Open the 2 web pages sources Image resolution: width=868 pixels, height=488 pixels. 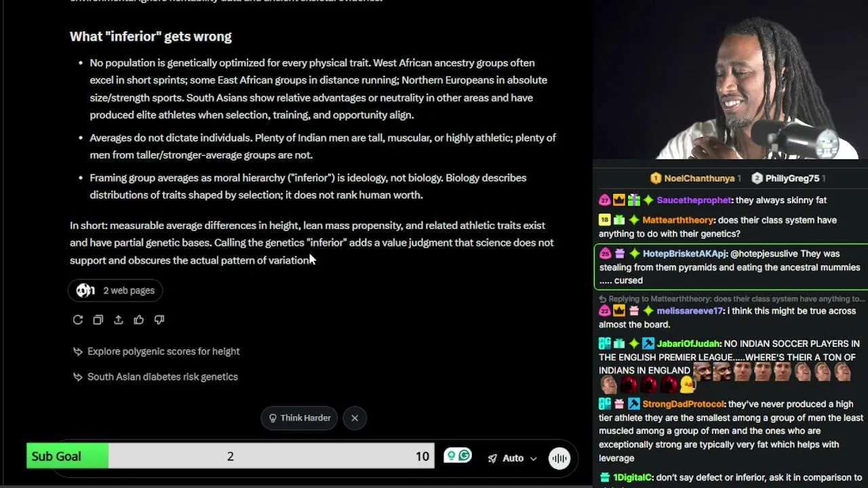(115, 291)
